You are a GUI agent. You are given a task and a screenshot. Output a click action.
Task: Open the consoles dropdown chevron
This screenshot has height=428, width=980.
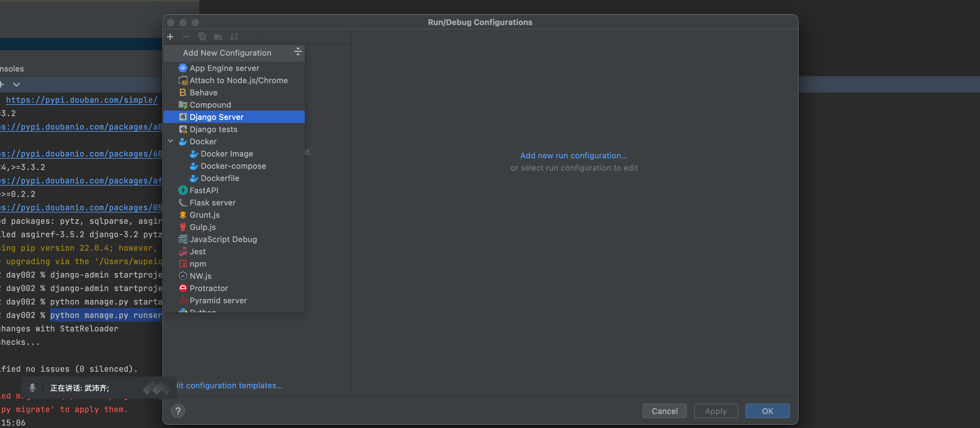point(16,84)
